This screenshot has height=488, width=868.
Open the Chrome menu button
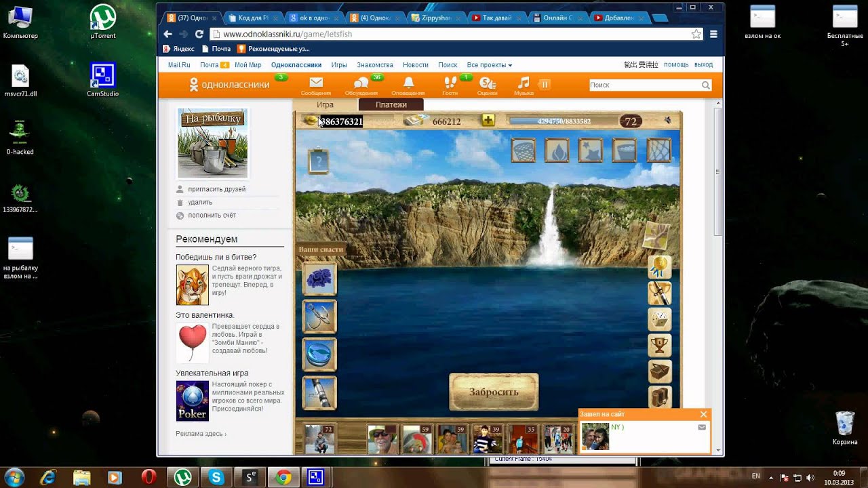click(x=713, y=34)
